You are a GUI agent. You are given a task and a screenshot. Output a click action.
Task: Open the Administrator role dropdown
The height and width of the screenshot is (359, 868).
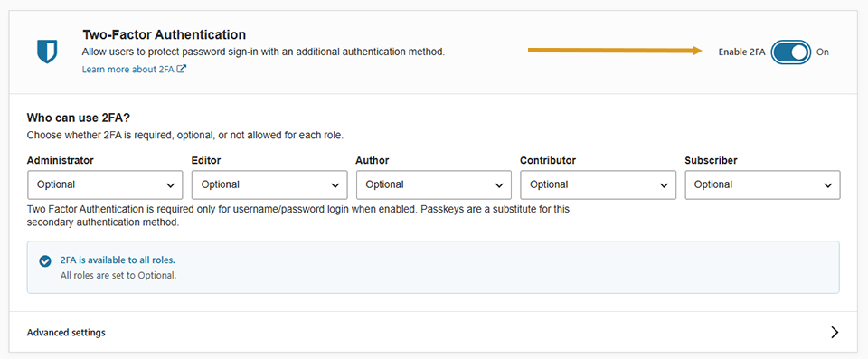(x=105, y=184)
